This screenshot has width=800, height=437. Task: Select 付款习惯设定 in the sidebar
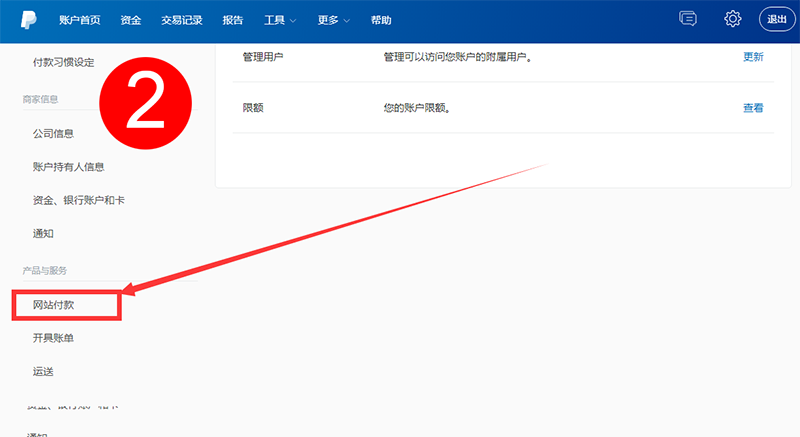tap(63, 63)
